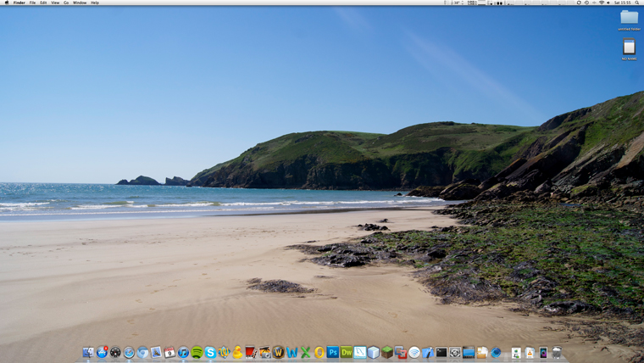Open VMware Fusion from the Dock
Screen dimensions: 644x363
[x=401, y=352]
